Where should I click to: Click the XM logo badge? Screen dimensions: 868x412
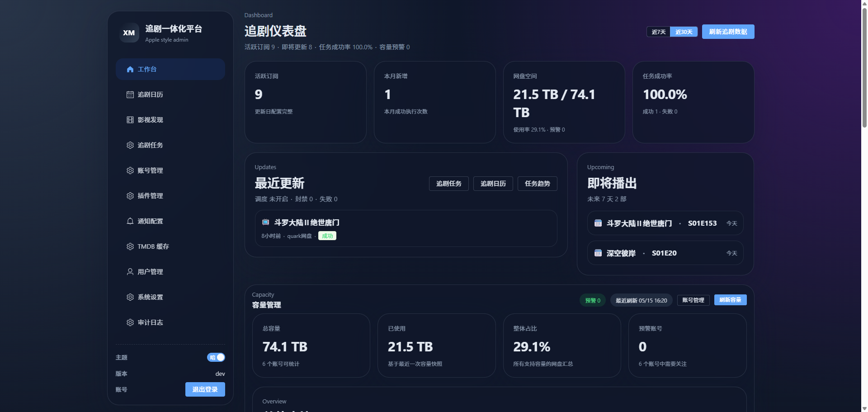point(129,33)
